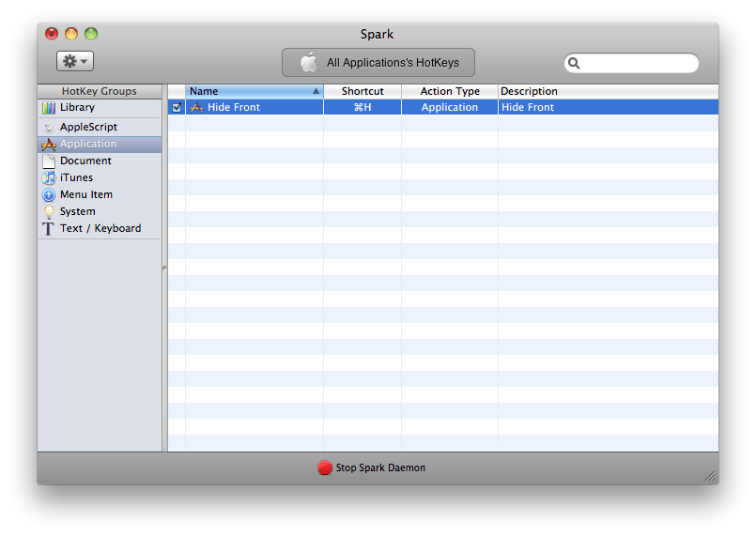Click Stop Spark Daemon button
The width and height of the screenshot is (756, 536).
tap(372, 467)
